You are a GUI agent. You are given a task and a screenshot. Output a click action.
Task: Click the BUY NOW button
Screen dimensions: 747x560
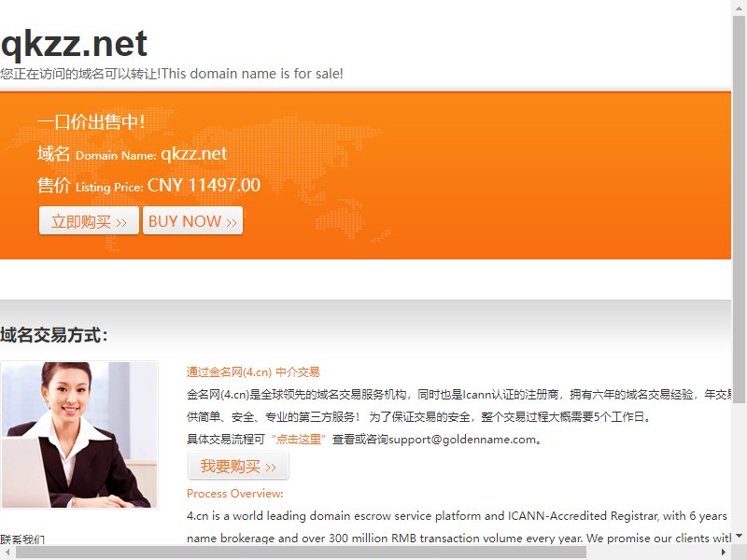pyautogui.click(x=193, y=221)
